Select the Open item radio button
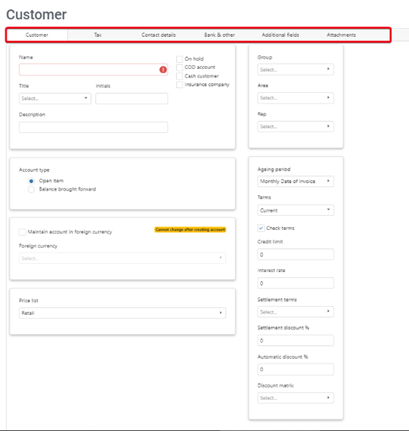This screenshot has height=431, width=409. [x=31, y=181]
